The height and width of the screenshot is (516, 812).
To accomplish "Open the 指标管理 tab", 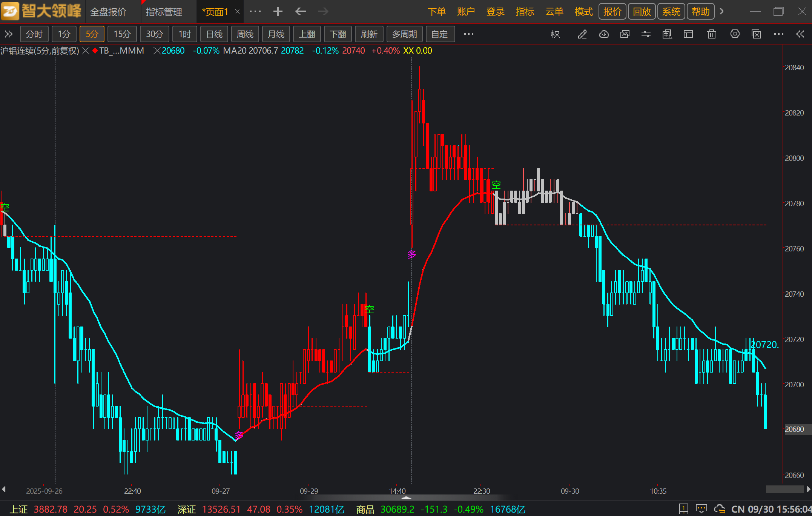I will click(164, 12).
